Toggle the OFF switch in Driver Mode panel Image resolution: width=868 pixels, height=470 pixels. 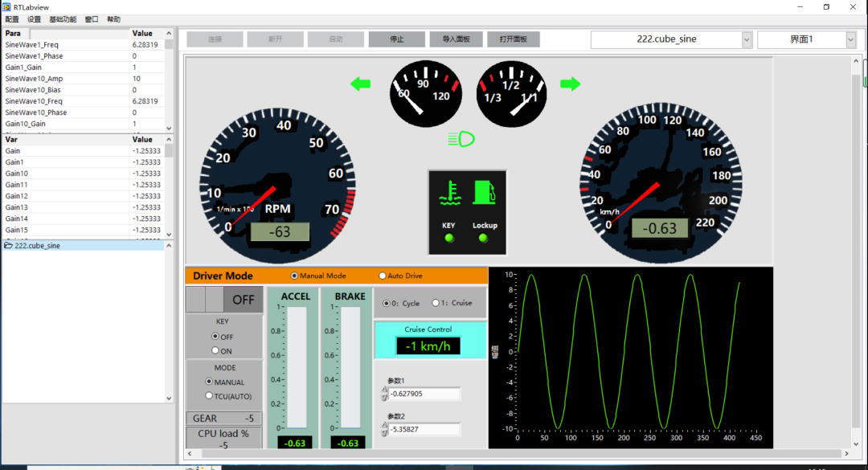(x=224, y=300)
